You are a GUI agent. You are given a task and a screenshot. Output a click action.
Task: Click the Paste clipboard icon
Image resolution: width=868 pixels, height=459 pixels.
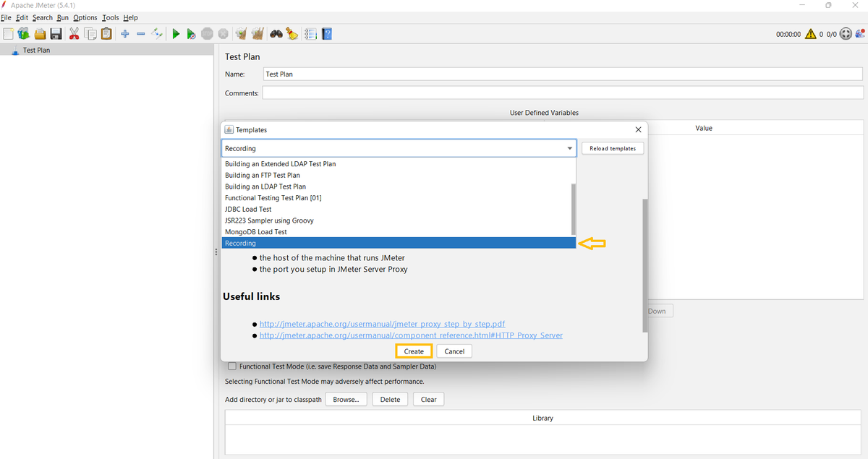click(x=106, y=34)
